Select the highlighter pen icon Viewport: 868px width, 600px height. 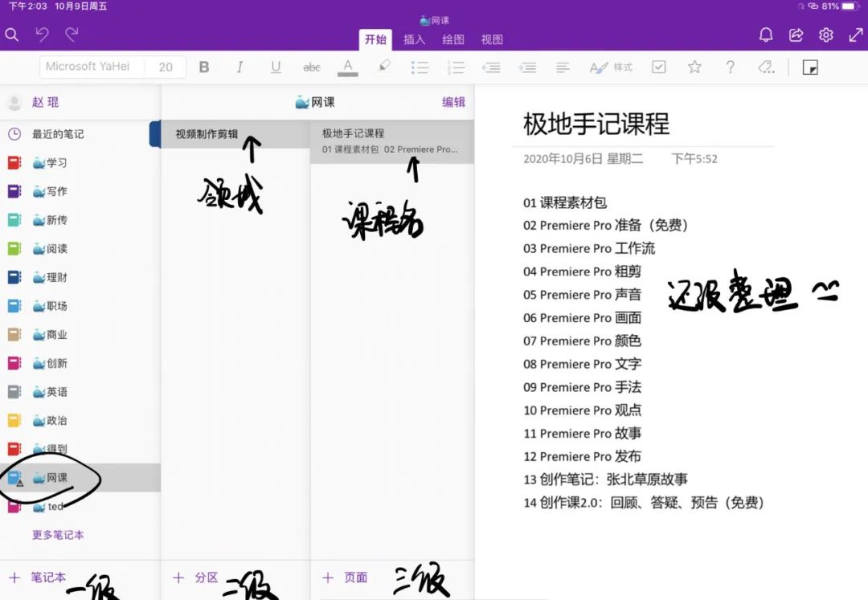pyautogui.click(x=384, y=67)
